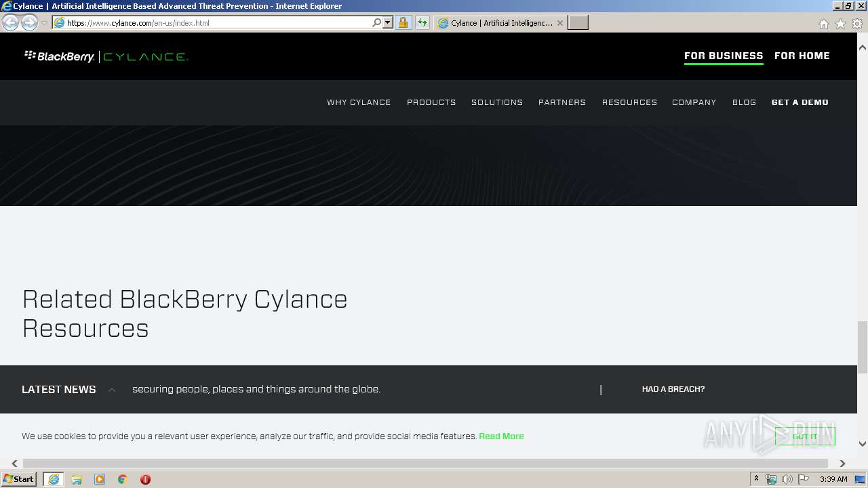Click the Action Center flag icon
Viewport: 868px width, 488px height.
click(804, 479)
